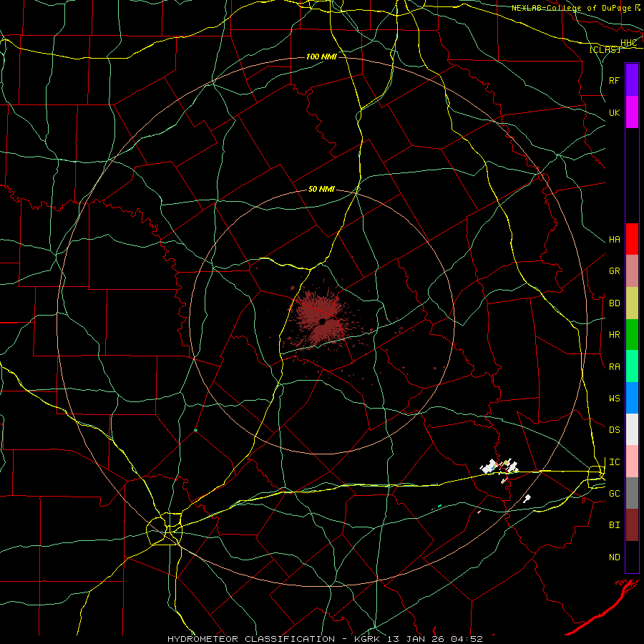Viewport: 644px width, 644px height.
Task: Click the BI legend label
Action: [x=614, y=525]
